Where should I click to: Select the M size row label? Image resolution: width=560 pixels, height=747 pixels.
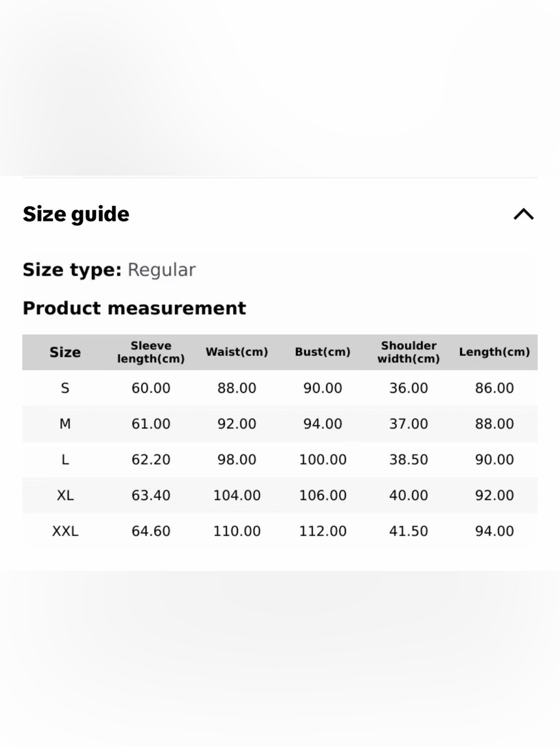tap(65, 424)
